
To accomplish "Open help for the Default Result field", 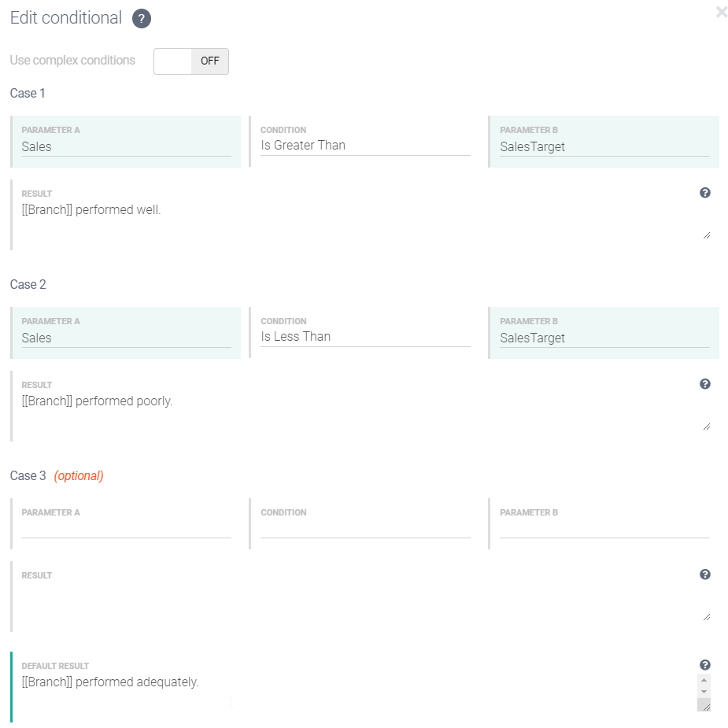I will pos(704,663).
